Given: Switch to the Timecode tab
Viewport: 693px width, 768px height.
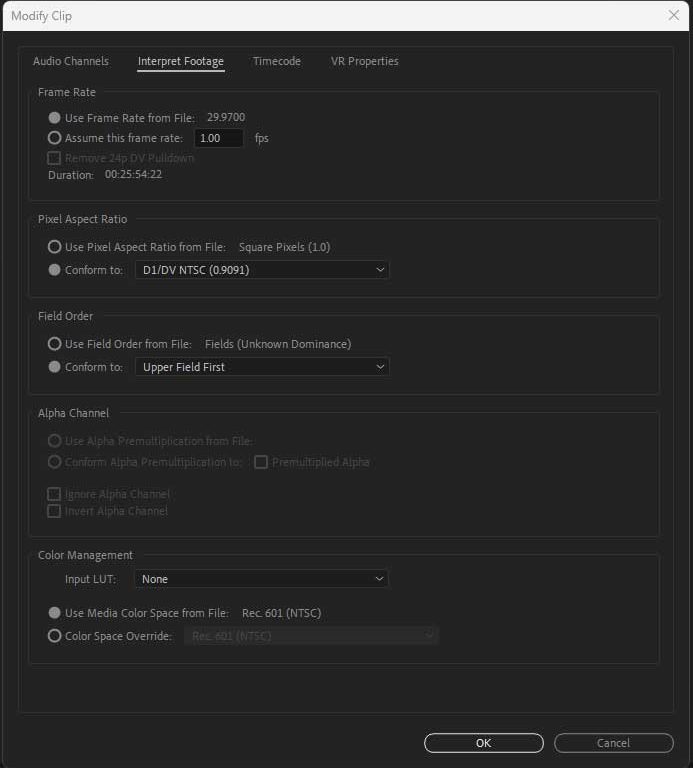Looking at the screenshot, I should point(277,62).
